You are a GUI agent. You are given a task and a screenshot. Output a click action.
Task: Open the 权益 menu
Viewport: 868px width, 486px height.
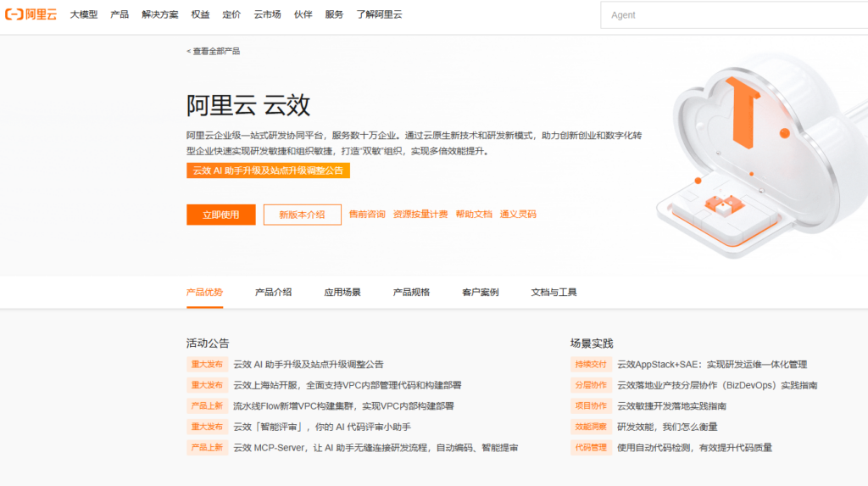200,14
